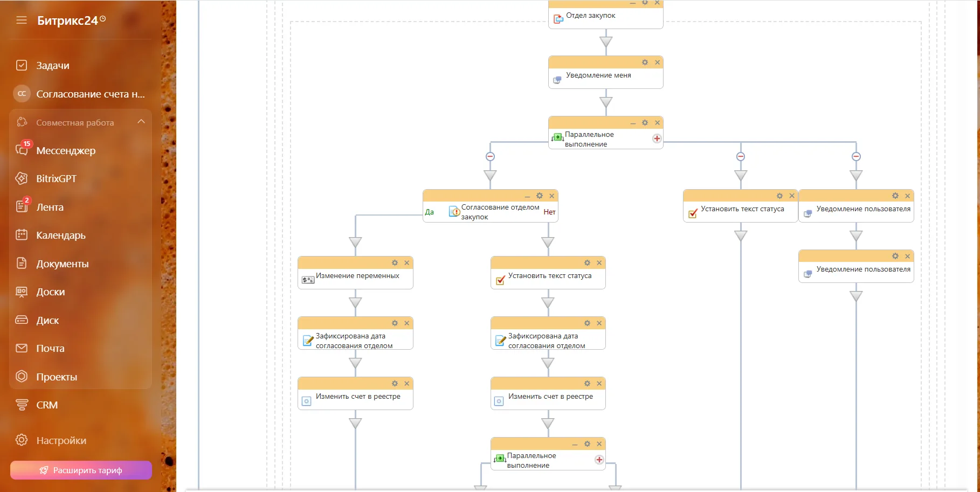Click the Доски sidebar icon

pos(22,292)
